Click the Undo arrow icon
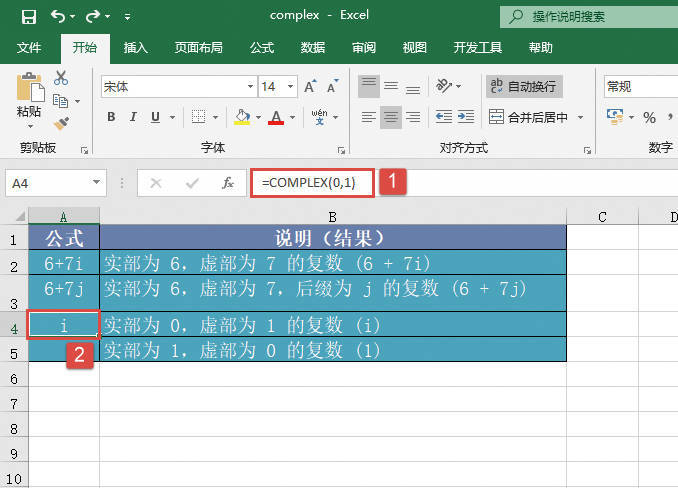This screenshot has height=488, width=678. pyautogui.click(x=58, y=16)
